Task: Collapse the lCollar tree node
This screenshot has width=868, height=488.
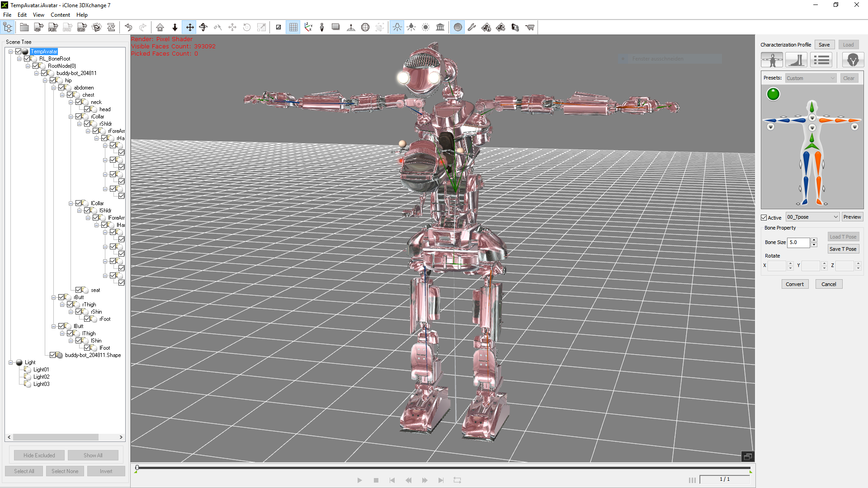Action: tap(71, 203)
